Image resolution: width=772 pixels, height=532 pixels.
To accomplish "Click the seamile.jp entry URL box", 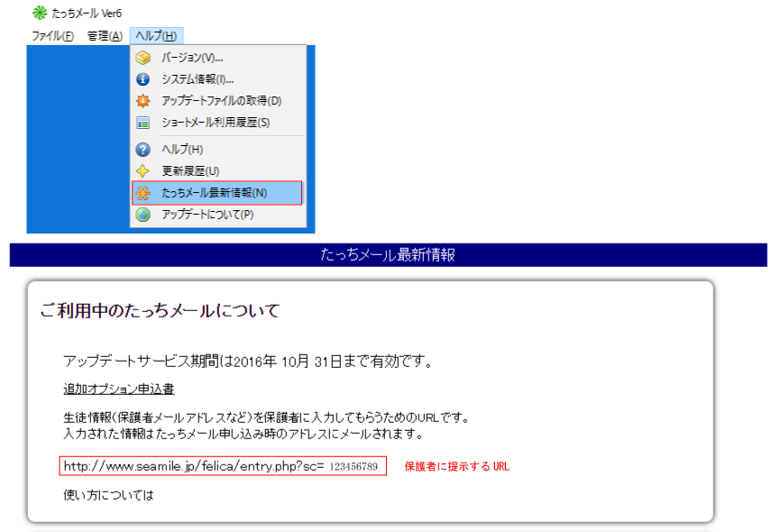I will click(x=223, y=466).
